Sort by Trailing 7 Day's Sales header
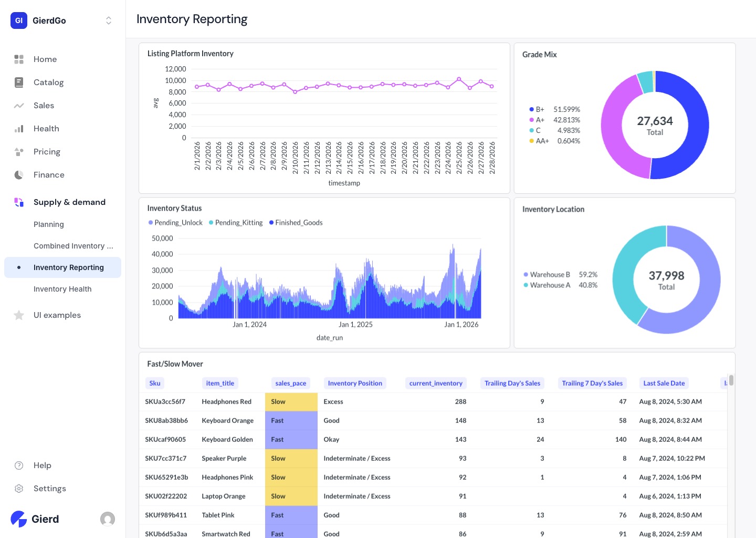Image resolution: width=756 pixels, height=538 pixels. tap(592, 383)
